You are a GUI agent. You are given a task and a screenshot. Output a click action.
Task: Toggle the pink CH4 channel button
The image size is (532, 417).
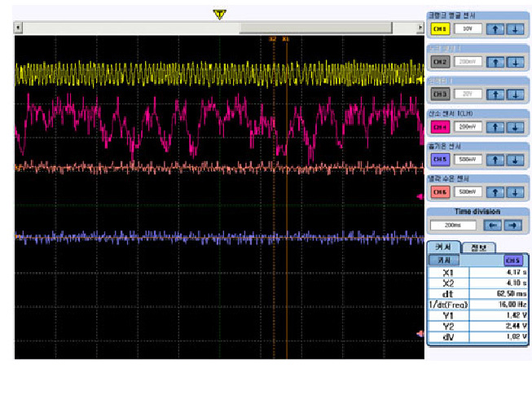440,127
